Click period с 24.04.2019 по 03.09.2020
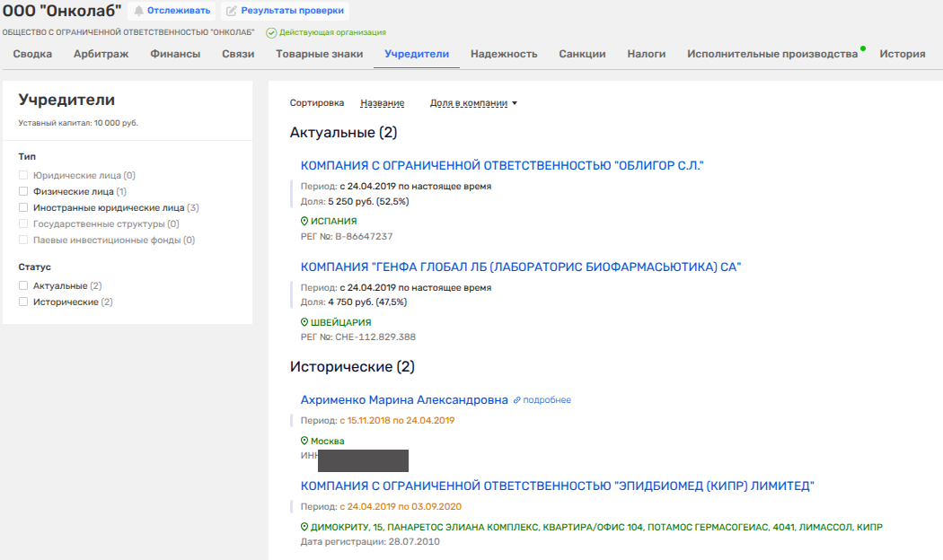This screenshot has width=943, height=560. click(401, 506)
